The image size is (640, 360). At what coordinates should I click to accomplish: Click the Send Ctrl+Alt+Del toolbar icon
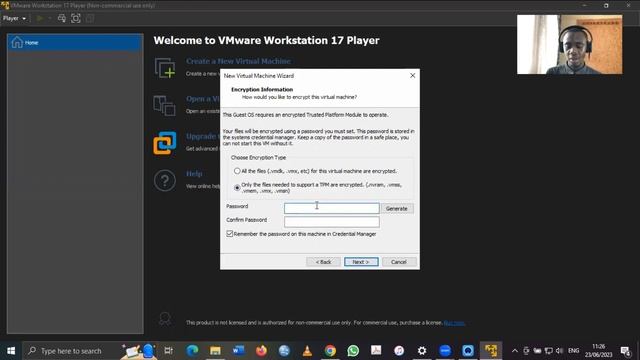(x=62, y=18)
